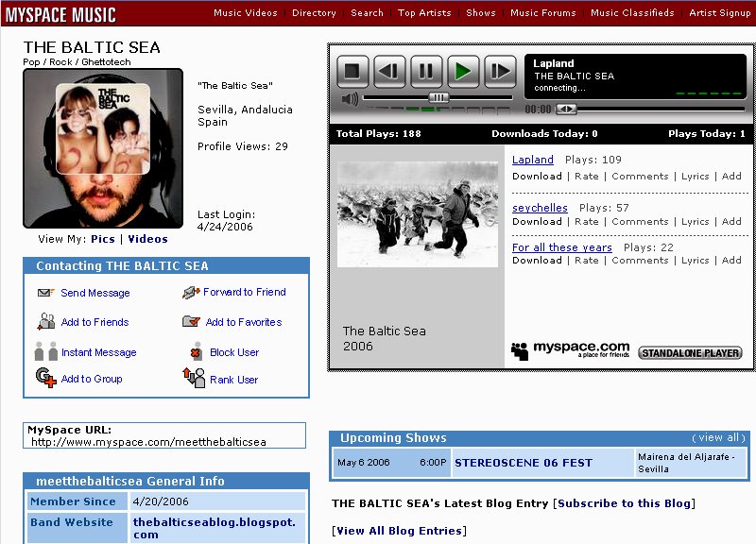756x544 pixels.
Task: Open Comments for For all these years
Action: 640,261
